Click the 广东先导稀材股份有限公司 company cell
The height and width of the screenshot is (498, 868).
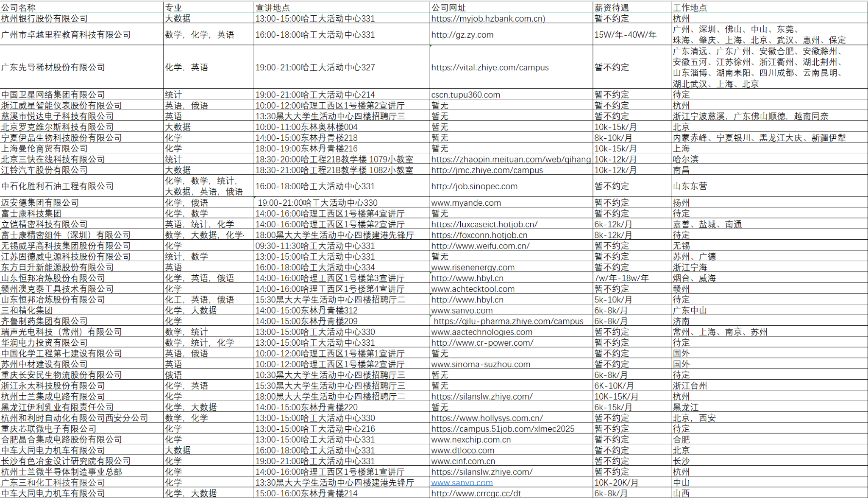[x=53, y=67]
